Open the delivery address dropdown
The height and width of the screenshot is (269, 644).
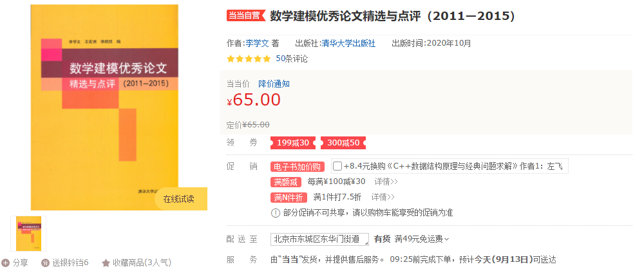(319, 239)
